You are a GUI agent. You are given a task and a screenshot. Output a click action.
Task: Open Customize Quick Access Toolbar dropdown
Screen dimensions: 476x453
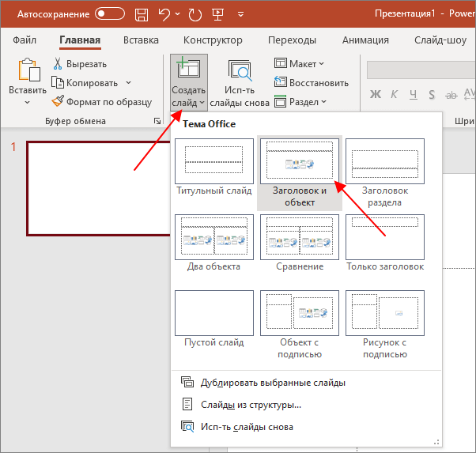click(x=240, y=14)
